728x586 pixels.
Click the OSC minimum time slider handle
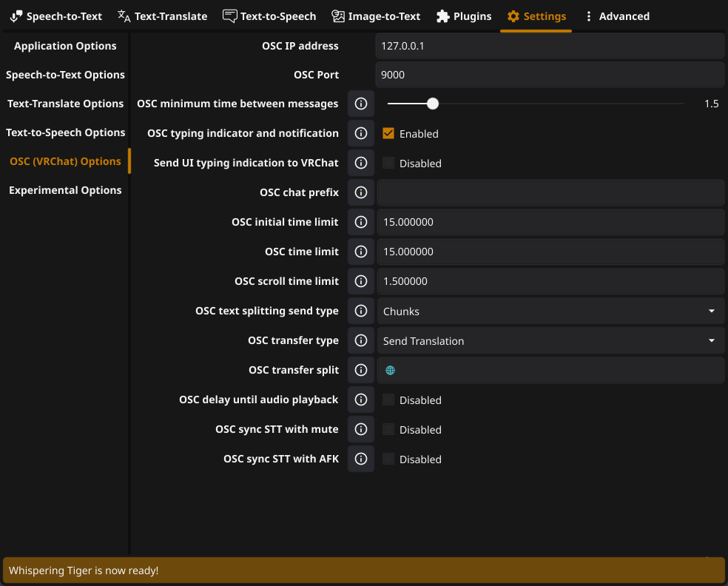point(433,104)
